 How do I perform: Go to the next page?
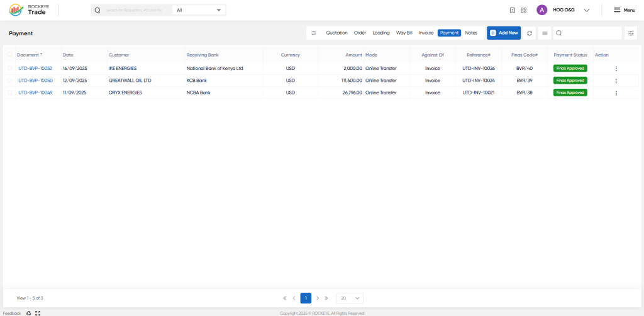click(x=318, y=298)
